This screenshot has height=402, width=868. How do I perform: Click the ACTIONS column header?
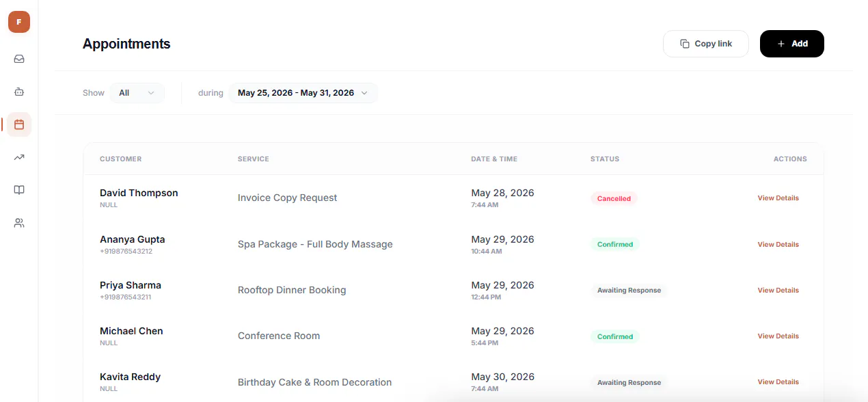[790, 159]
